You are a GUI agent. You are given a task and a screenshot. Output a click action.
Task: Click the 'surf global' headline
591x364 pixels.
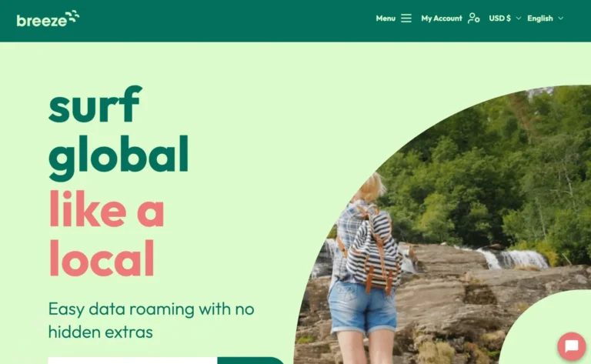pos(119,132)
